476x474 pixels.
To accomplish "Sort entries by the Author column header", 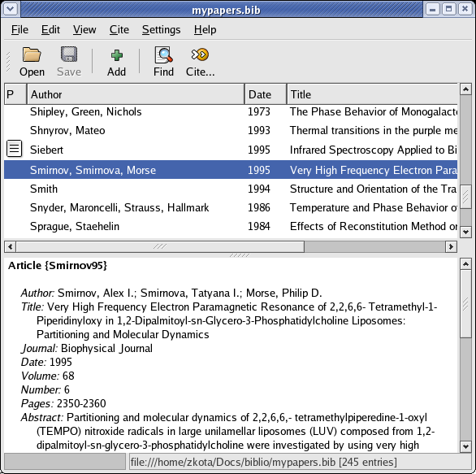I will point(136,94).
